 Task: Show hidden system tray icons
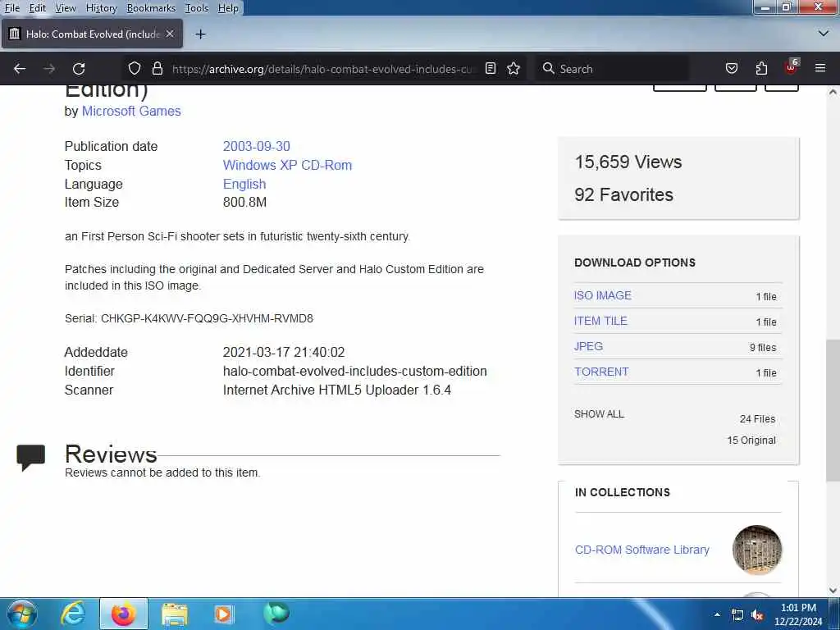[x=717, y=614]
